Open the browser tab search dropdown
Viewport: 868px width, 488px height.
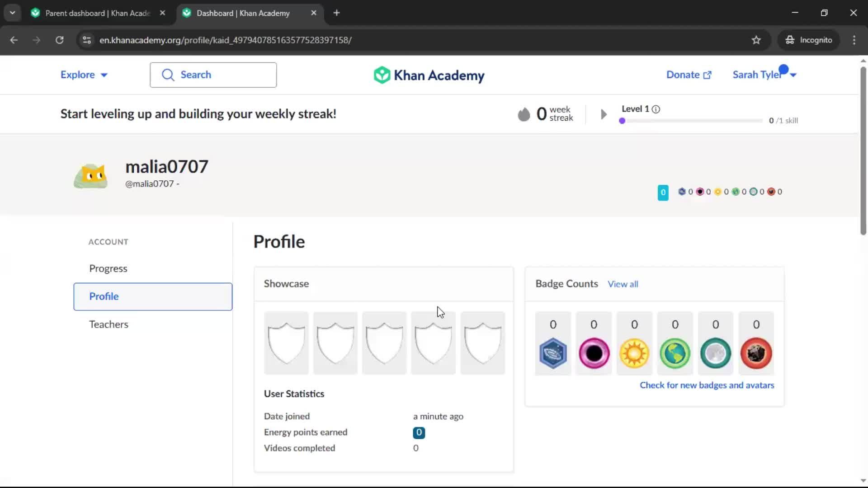[12, 13]
